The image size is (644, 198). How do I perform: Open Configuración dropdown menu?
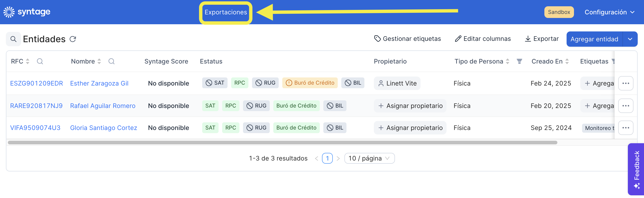click(x=609, y=12)
